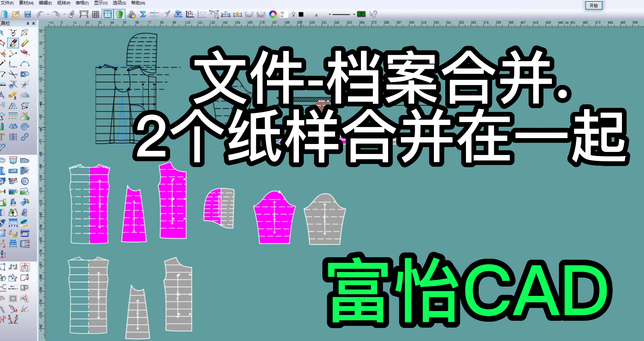Select the triangle mirror tool

tap(13, 106)
